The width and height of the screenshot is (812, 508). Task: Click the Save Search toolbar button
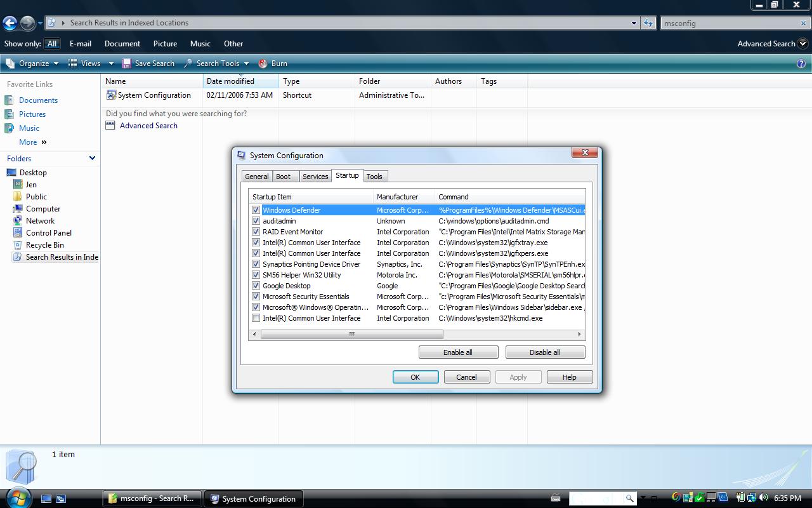148,63
